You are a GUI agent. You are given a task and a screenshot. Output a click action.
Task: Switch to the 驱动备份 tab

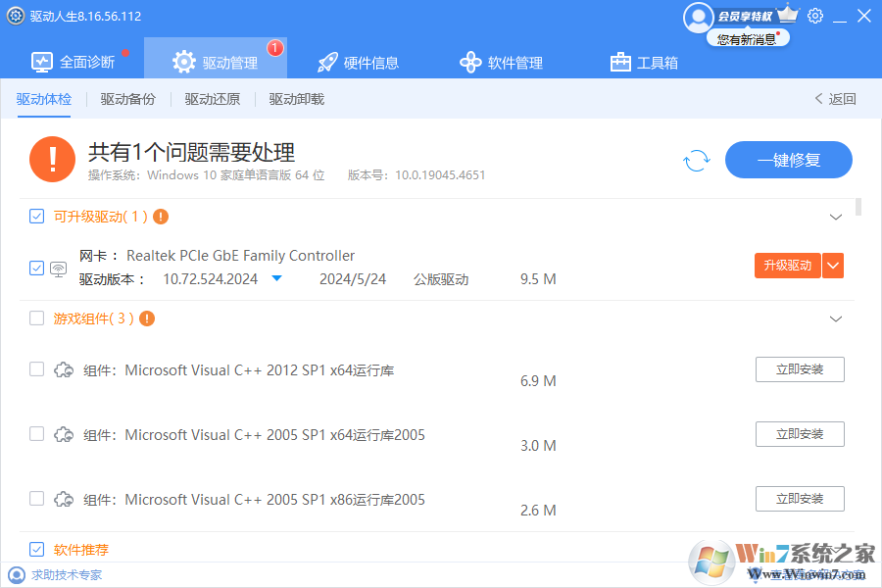pyautogui.click(x=127, y=99)
